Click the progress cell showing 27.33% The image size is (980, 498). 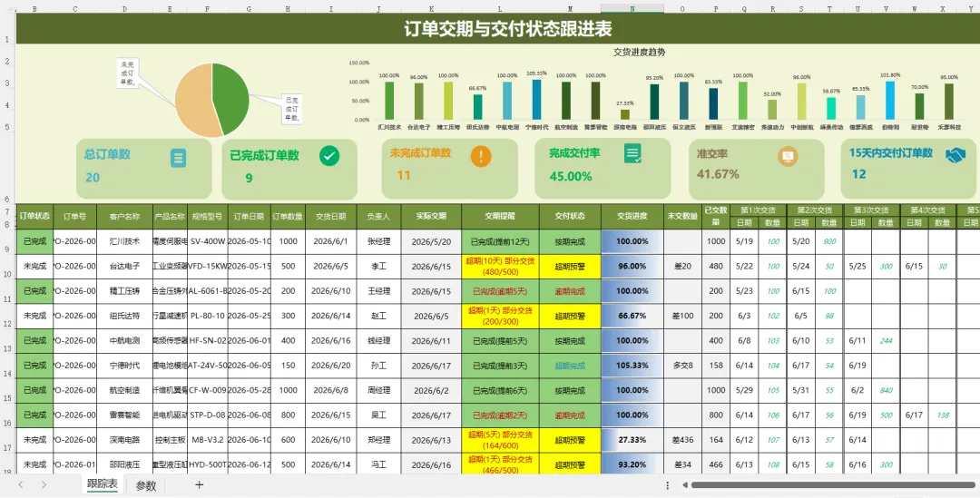[x=632, y=440]
